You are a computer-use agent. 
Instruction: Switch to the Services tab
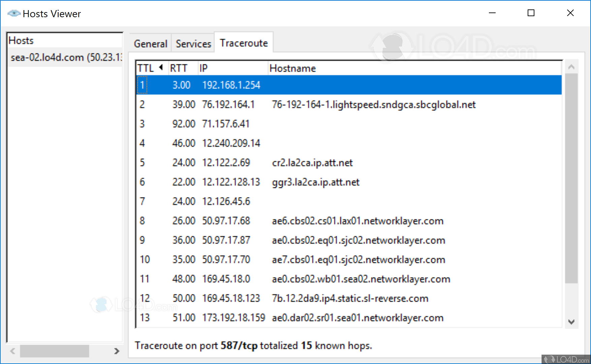pyautogui.click(x=193, y=43)
